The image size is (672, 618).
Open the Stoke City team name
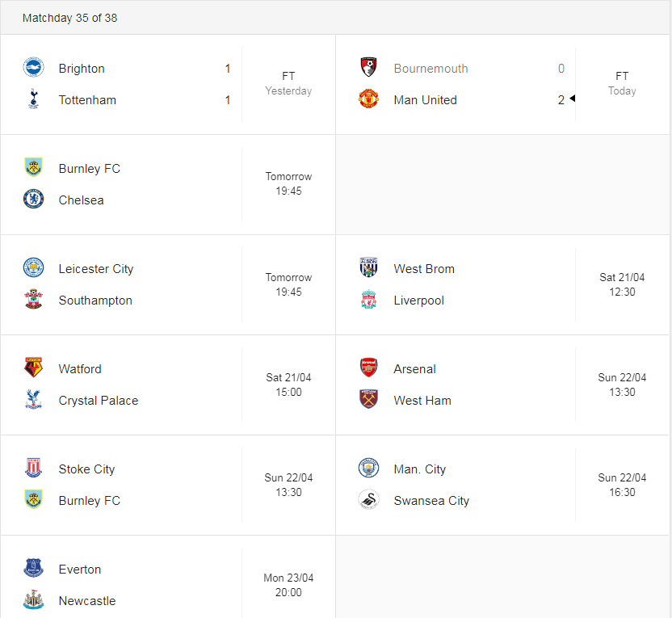(86, 469)
